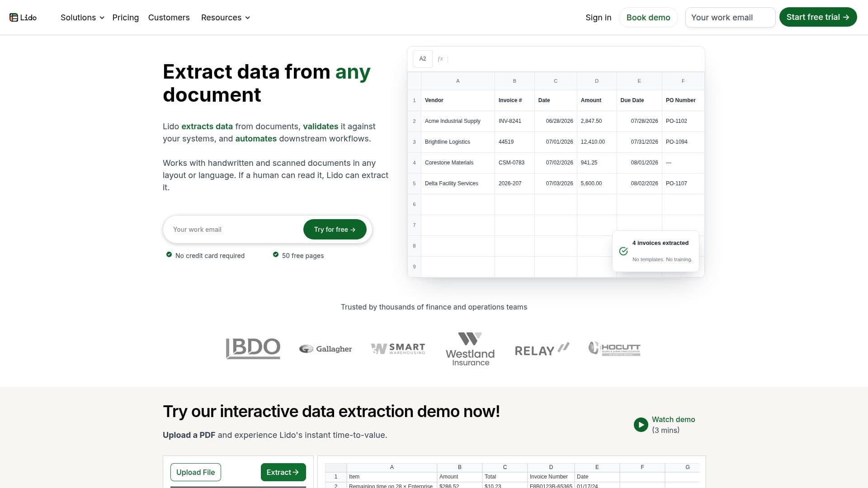
Task: Select column A header in hero spreadsheet
Action: pos(458,81)
